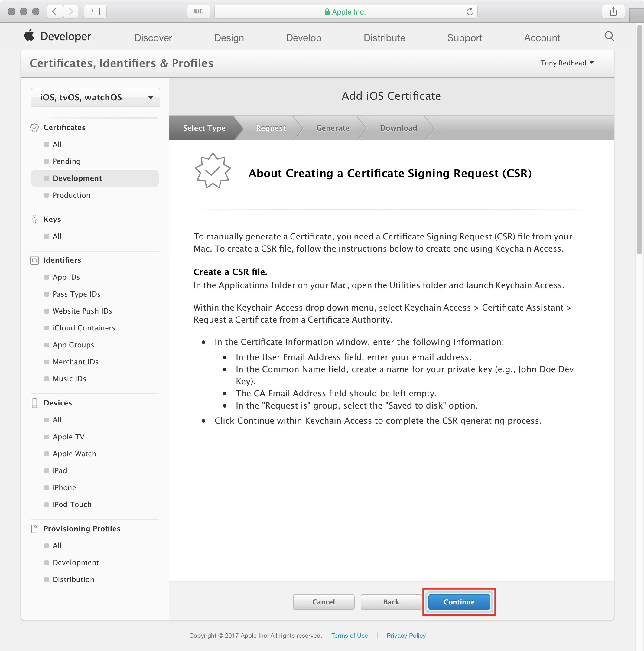Go back with browser back arrow
Viewport: 644px width, 651px height.
click(55, 12)
